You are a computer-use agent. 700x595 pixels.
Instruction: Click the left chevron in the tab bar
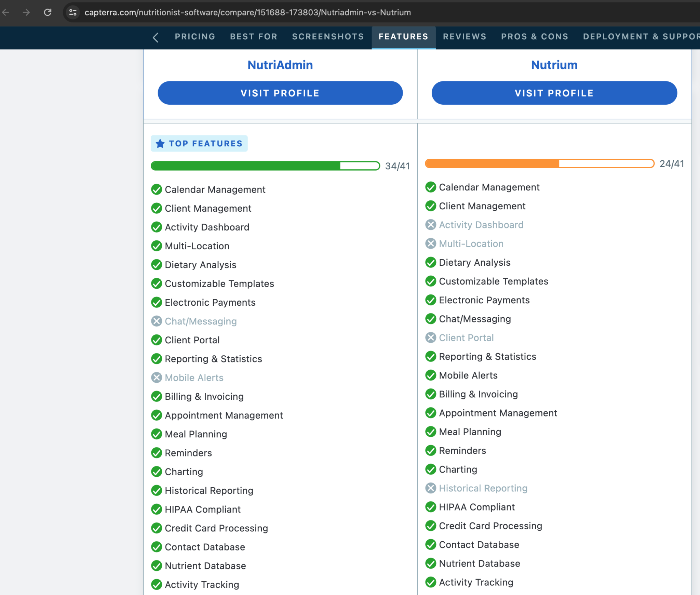[x=156, y=38]
